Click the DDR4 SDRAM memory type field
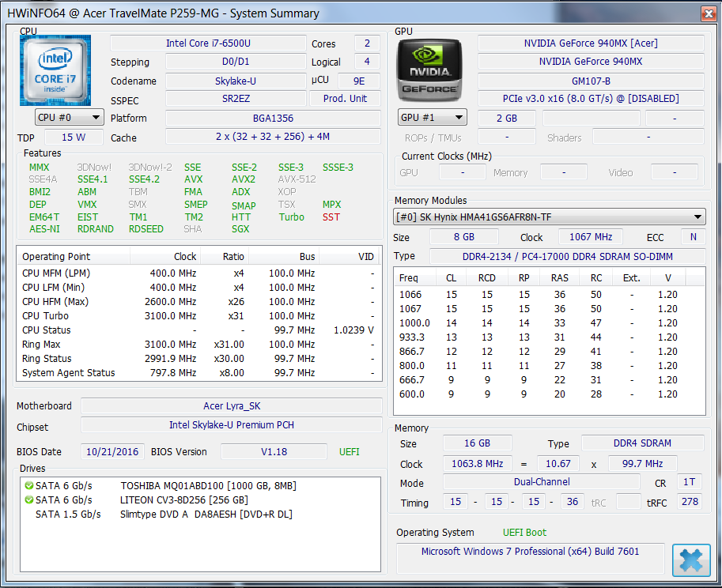 tap(642, 443)
